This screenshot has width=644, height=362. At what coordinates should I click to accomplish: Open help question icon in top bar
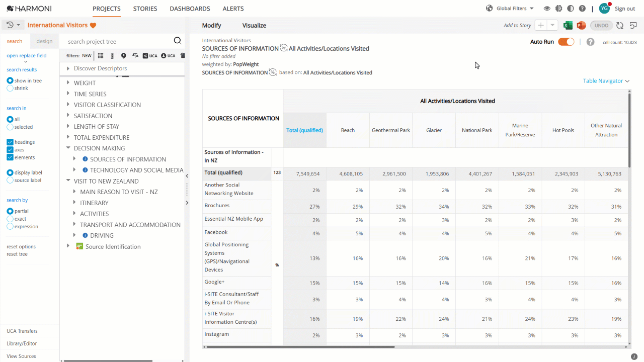pos(582,9)
